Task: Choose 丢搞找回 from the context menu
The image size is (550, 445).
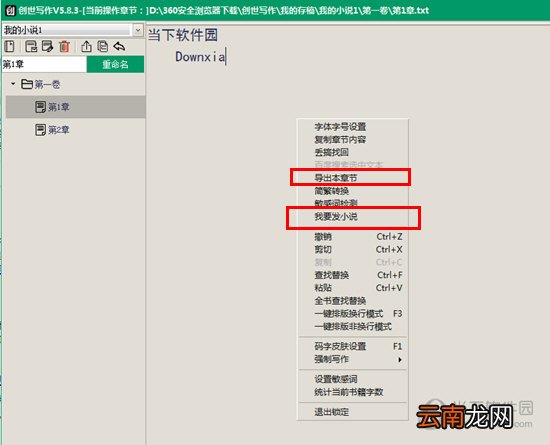Action: [x=353, y=152]
